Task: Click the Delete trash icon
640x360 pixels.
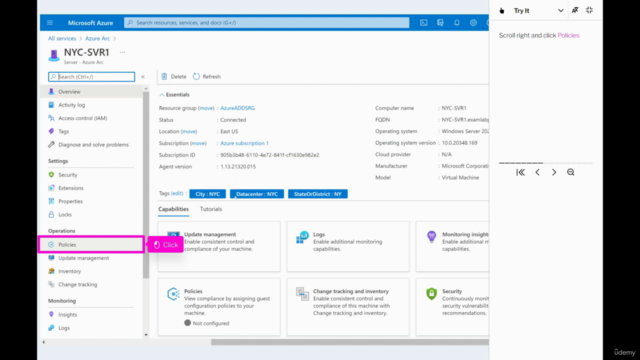Action: [x=164, y=76]
